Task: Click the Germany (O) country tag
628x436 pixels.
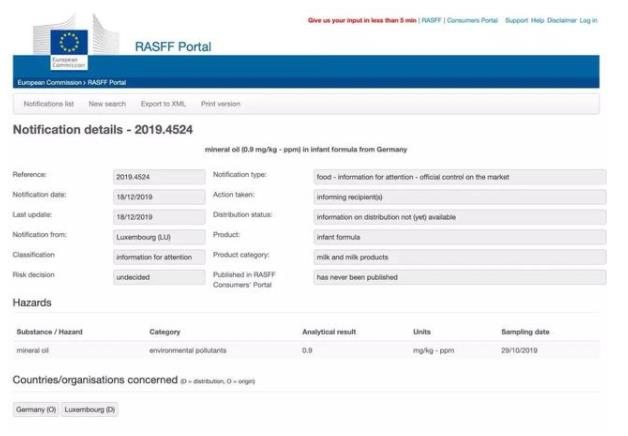Action: (36, 410)
